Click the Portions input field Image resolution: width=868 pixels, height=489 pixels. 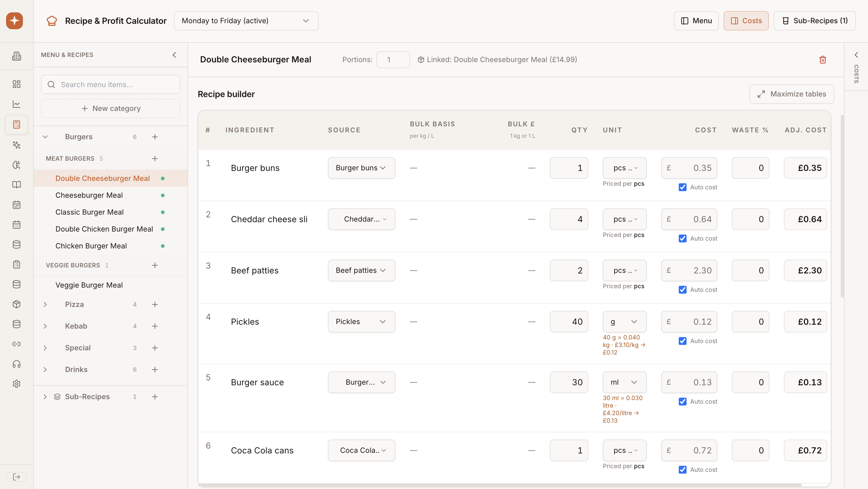pos(393,60)
